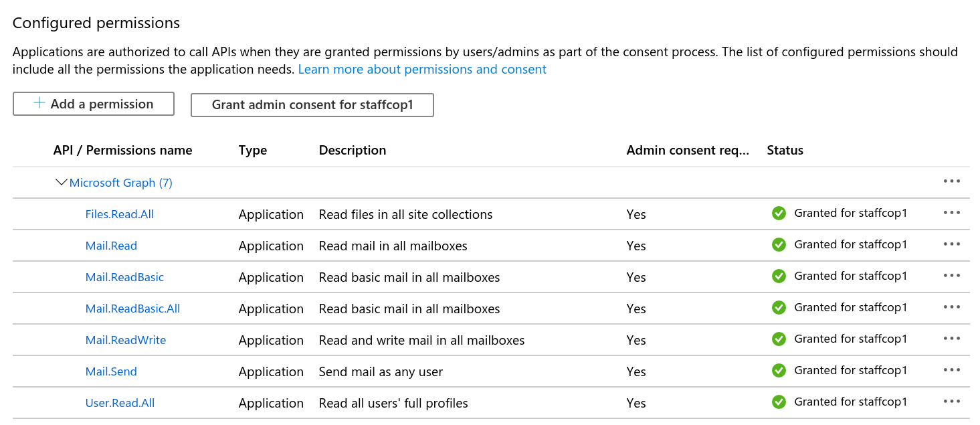Open ellipsis menu for Microsoft Graph group
The image size is (980, 425).
coord(951,181)
